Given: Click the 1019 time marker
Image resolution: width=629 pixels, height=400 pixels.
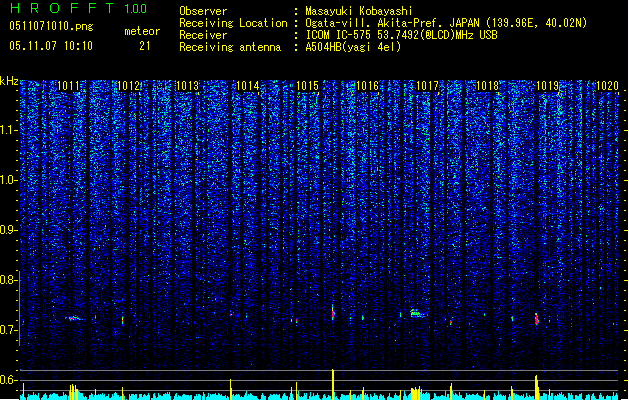Looking at the screenshot, I should (548, 86).
